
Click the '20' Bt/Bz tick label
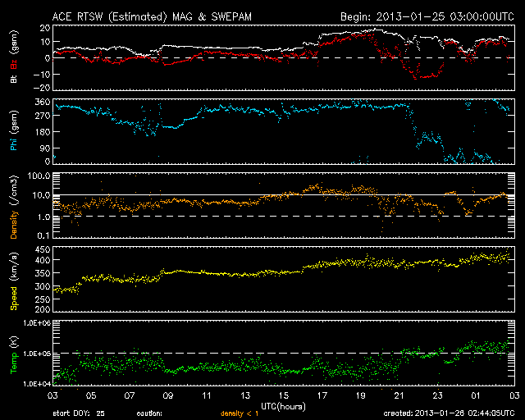point(45,28)
